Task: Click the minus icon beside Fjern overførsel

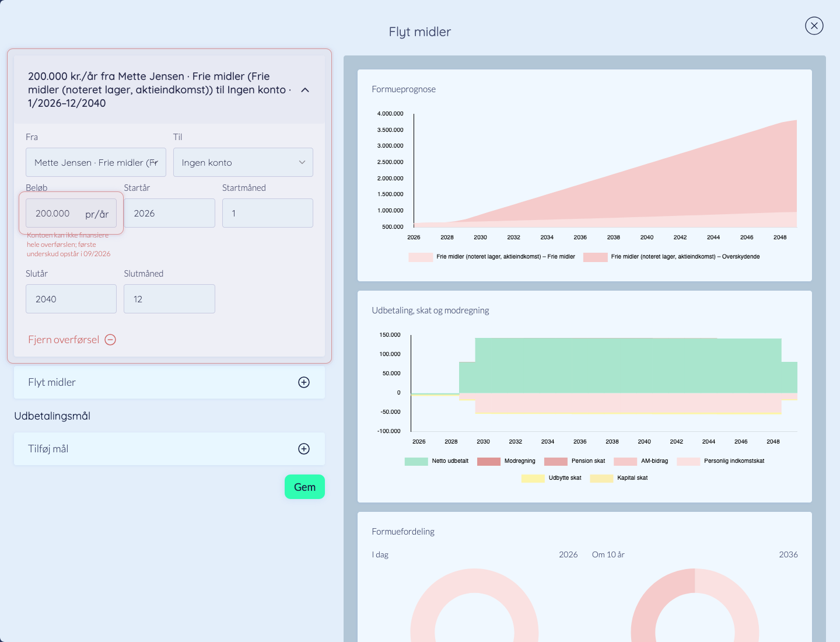Action: pos(110,340)
